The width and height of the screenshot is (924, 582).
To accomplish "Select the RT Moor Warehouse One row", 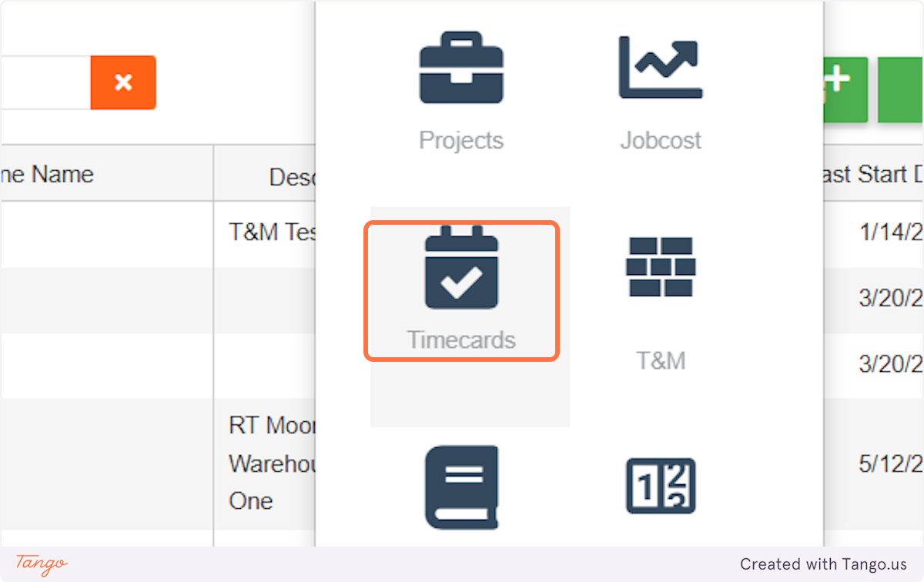I will 271,463.
